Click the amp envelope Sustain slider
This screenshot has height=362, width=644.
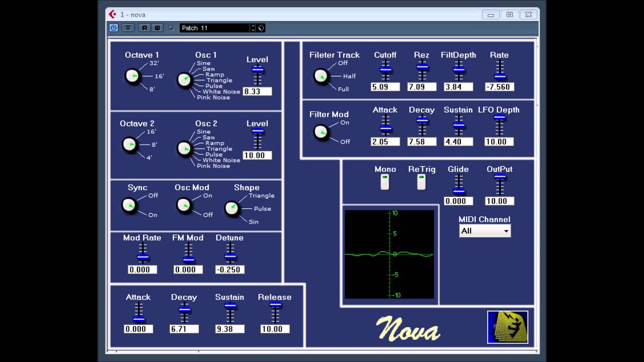(x=230, y=312)
